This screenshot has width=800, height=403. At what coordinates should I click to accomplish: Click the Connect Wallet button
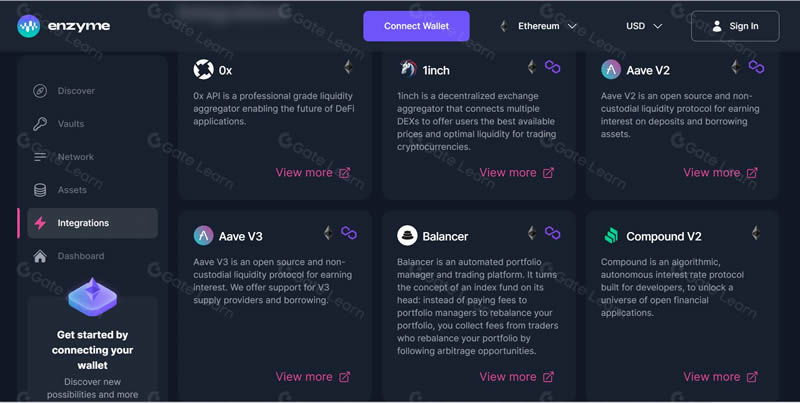click(416, 26)
